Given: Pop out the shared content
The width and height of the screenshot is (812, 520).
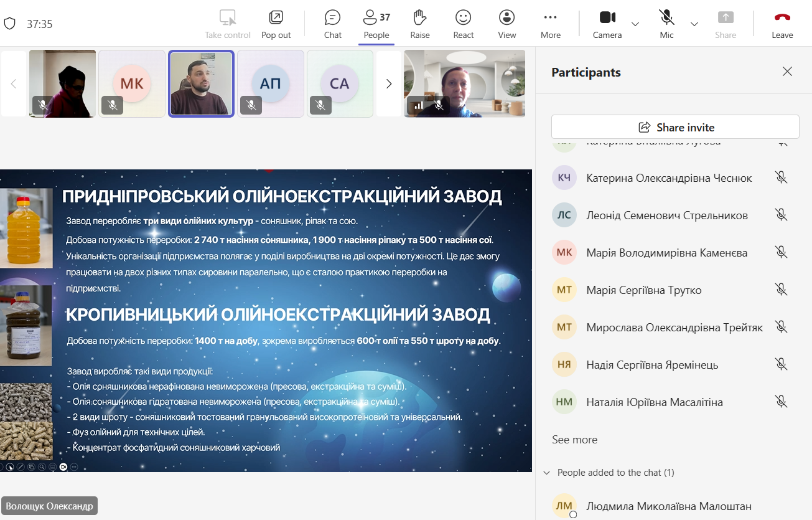Looking at the screenshot, I should click(276, 24).
